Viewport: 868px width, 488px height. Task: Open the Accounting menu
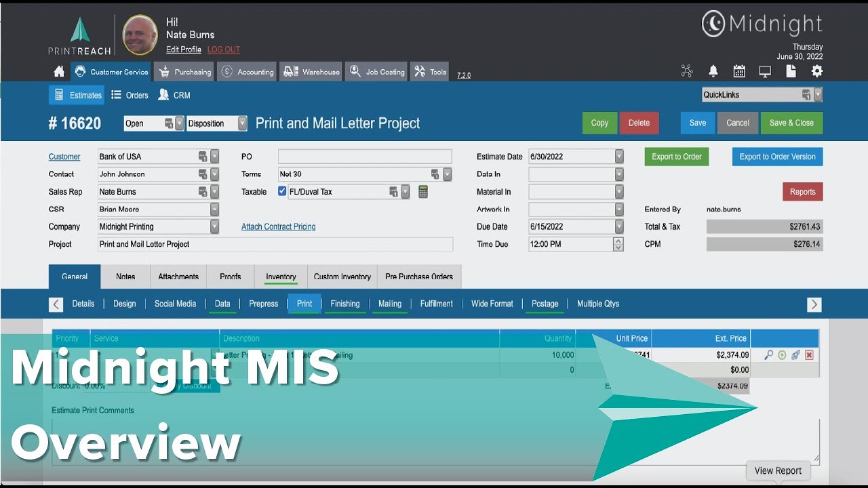247,72
